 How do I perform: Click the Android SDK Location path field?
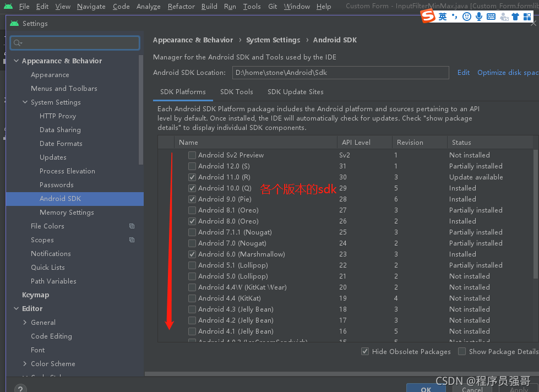click(x=341, y=73)
